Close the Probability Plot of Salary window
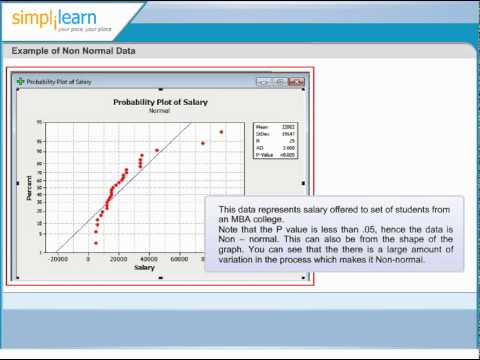The height and width of the screenshot is (360, 480). (296, 82)
